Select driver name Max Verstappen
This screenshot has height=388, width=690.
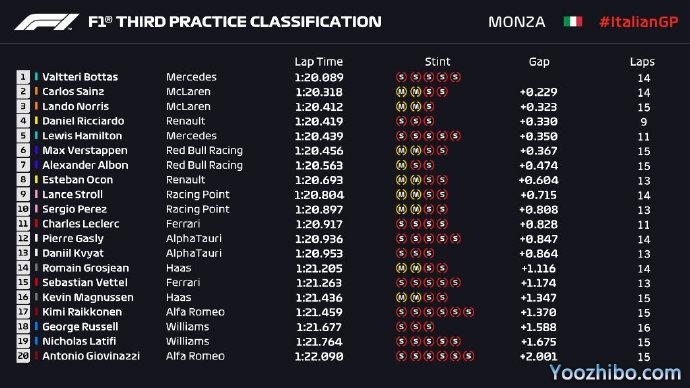85,150
